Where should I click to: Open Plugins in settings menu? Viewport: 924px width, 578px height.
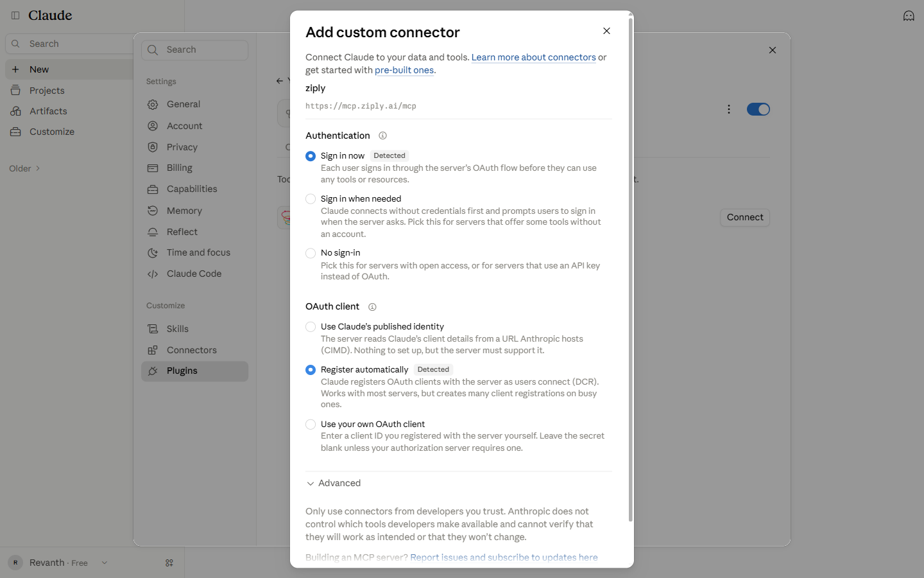(x=194, y=371)
